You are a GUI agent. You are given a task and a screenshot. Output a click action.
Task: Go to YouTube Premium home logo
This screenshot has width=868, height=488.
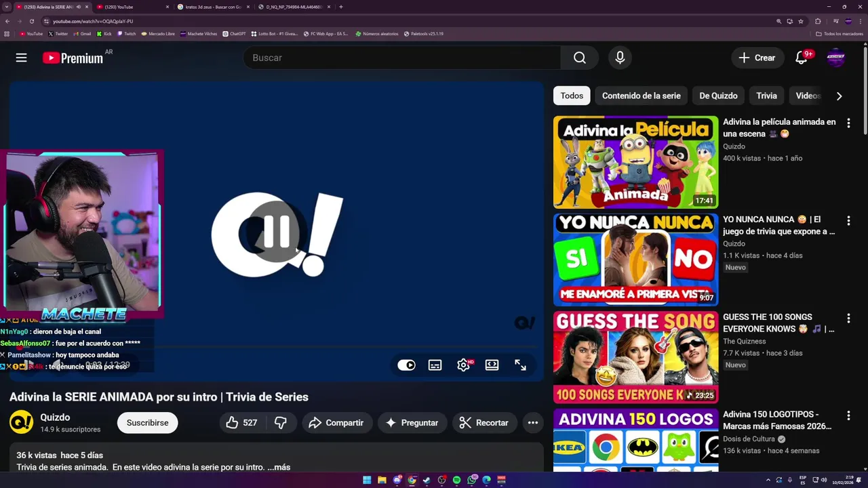(x=73, y=58)
